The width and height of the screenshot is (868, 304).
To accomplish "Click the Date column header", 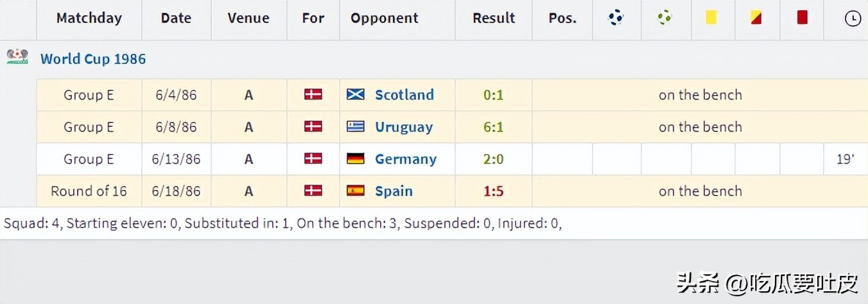I will click(176, 18).
